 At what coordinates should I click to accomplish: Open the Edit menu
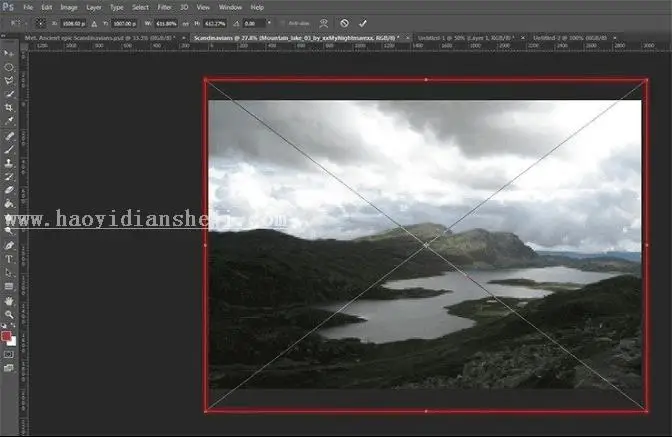coord(47,7)
